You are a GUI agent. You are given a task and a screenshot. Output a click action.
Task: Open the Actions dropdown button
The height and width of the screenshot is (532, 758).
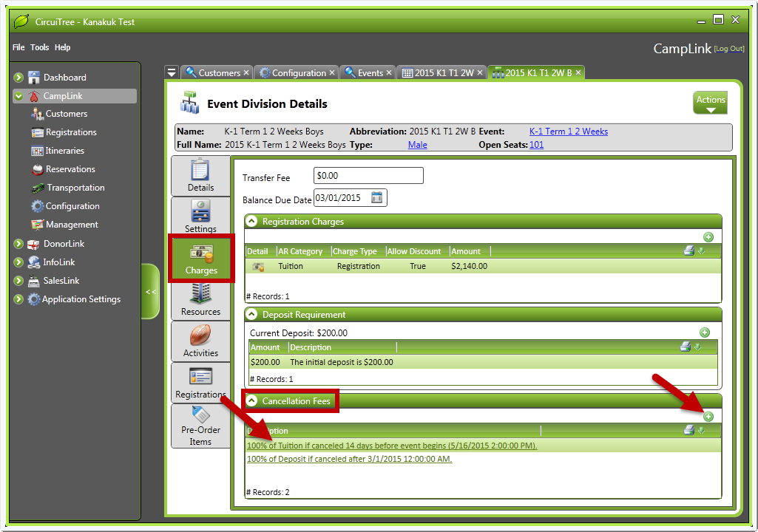710,103
